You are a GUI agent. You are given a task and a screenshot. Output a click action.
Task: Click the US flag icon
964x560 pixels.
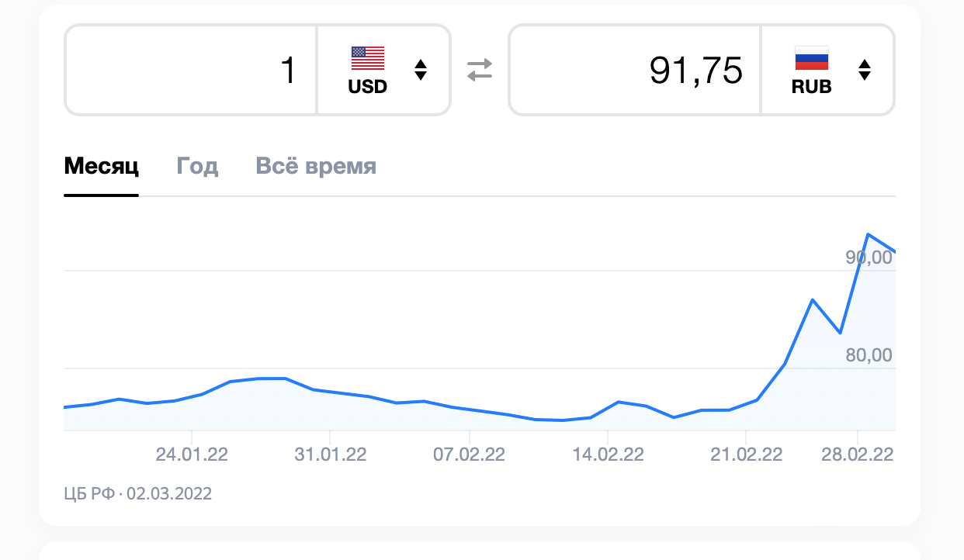pos(367,60)
